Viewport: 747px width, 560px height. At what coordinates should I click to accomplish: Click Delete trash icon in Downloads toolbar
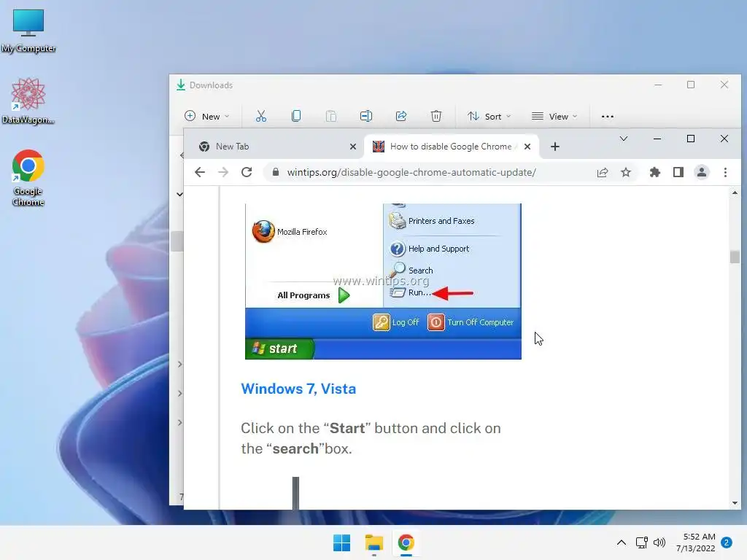pos(436,116)
